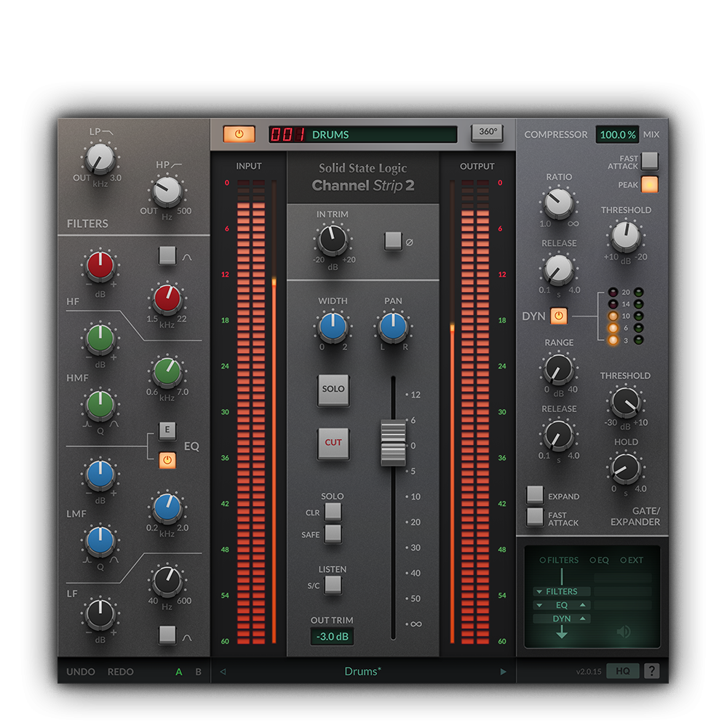Image resolution: width=727 pixels, height=728 pixels.
Task: Click the gate HOLD knob
Action: tap(625, 468)
